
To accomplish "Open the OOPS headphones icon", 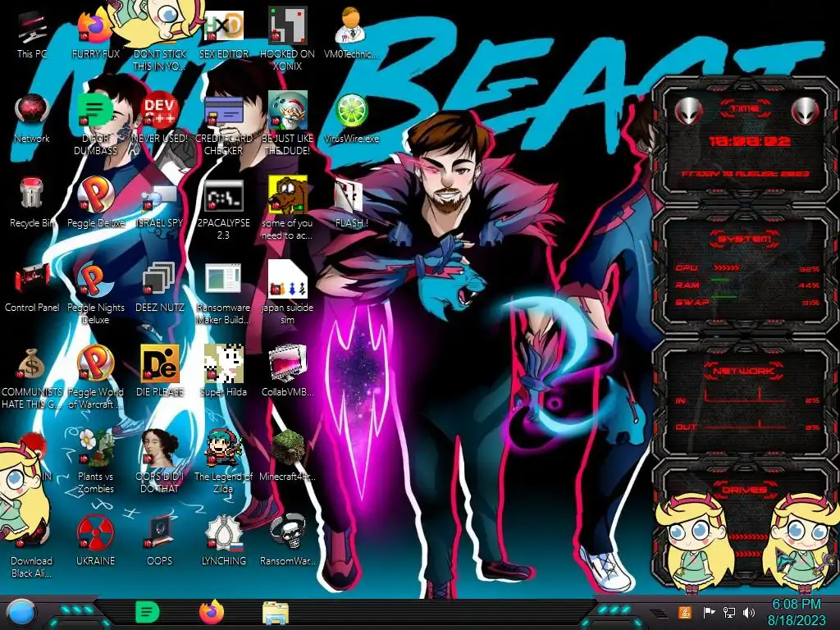I will tap(159, 532).
